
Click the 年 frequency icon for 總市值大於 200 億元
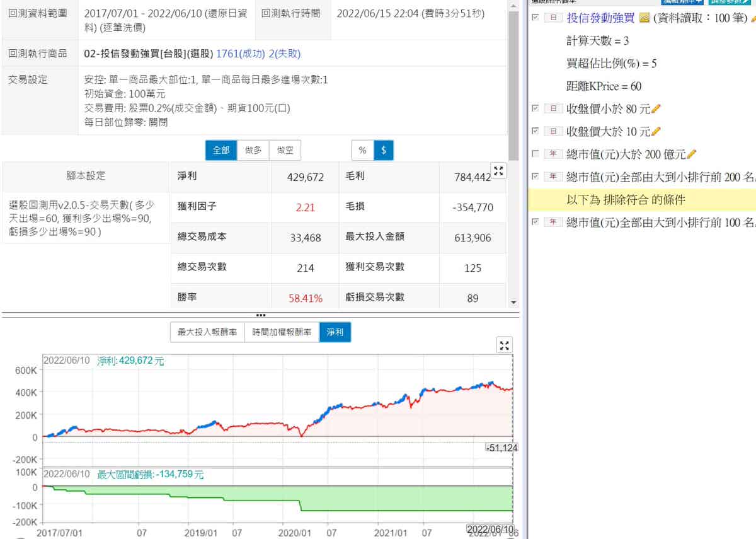553,154
